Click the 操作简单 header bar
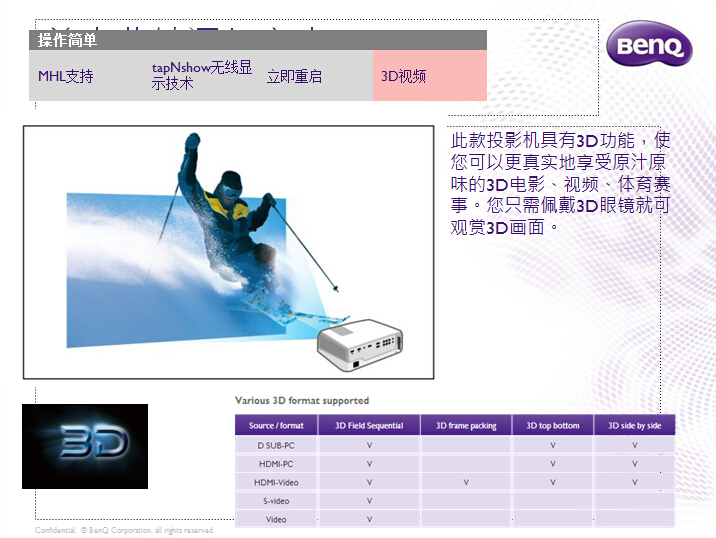The height and width of the screenshot is (538, 716). pyautogui.click(x=257, y=40)
